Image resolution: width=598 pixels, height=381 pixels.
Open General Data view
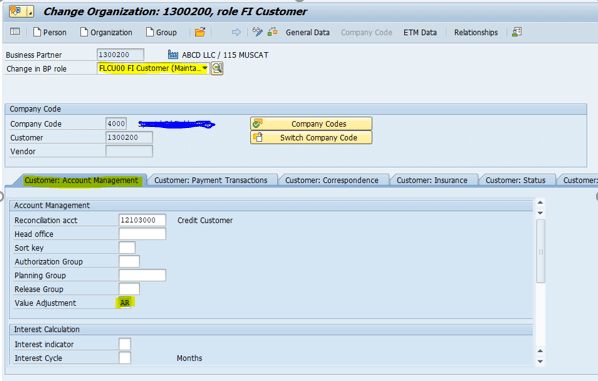click(307, 32)
